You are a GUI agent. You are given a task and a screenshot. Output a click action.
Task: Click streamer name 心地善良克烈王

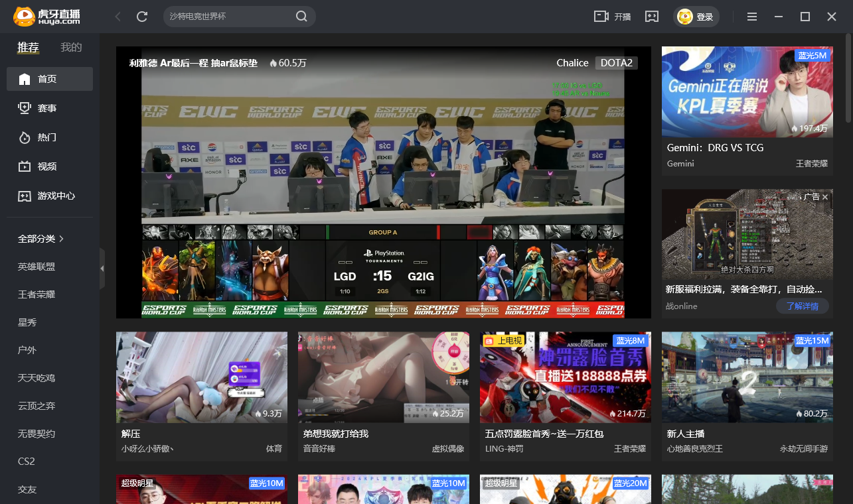pyautogui.click(x=695, y=449)
